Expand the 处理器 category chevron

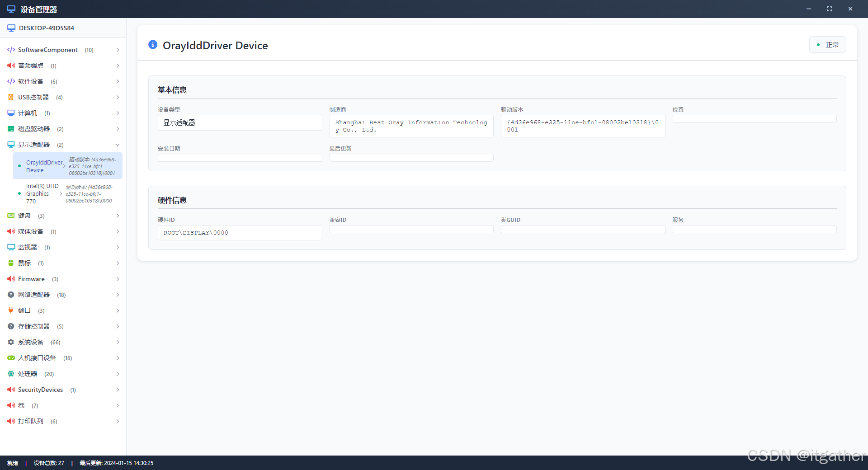(x=118, y=374)
